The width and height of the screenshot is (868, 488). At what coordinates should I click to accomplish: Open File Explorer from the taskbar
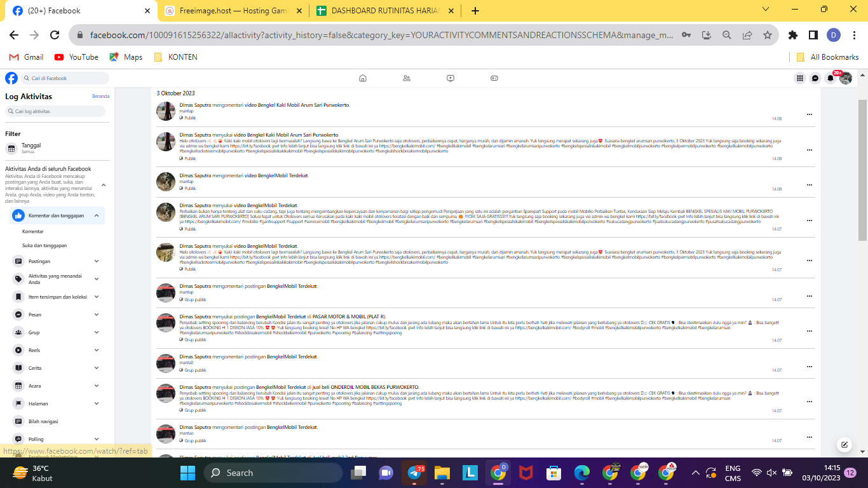point(443,473)
